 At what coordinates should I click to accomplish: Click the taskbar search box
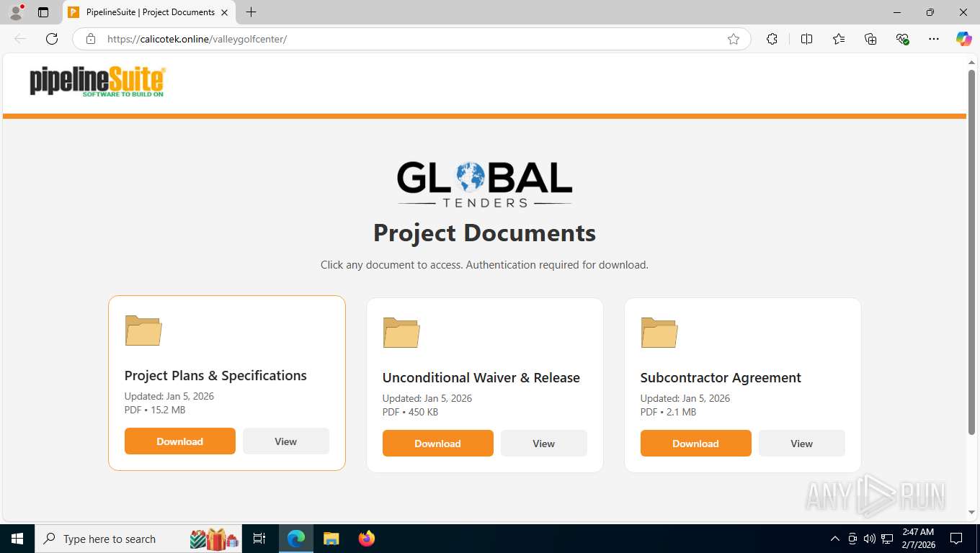coord(139,539)
